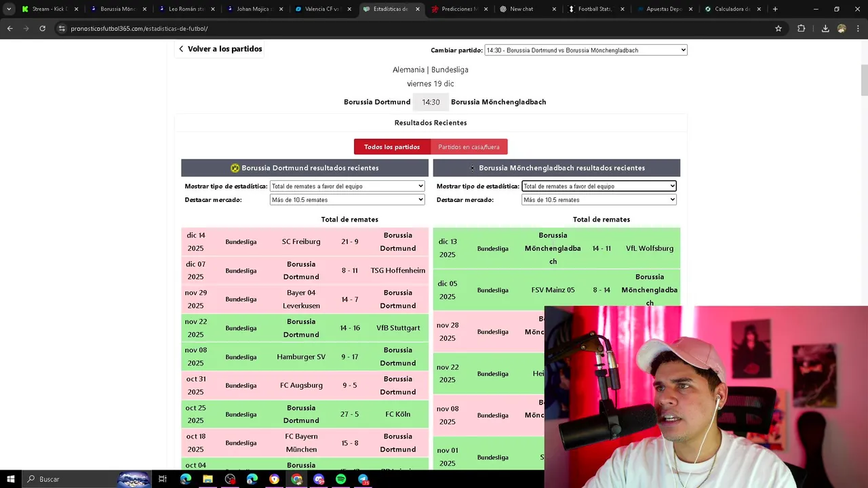The height and width of the screenshot is (488, 868).
Task: Switch to the Apuestas Deportivas tab
Action: tap(663, 9)
